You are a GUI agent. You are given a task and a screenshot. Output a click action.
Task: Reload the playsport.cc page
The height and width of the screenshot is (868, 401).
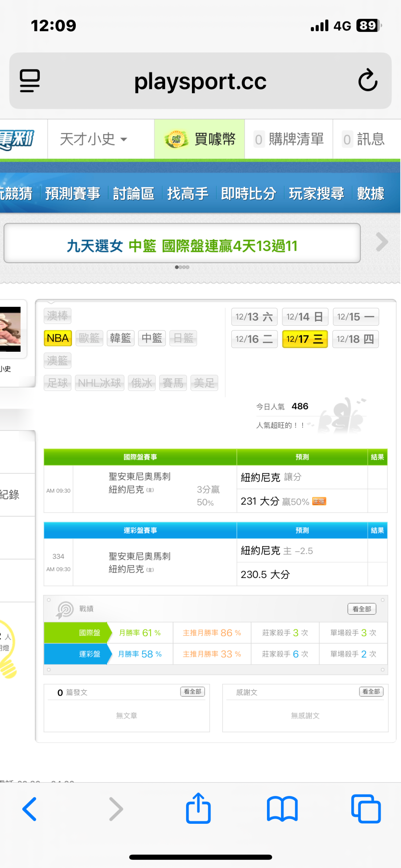point(368,80)
